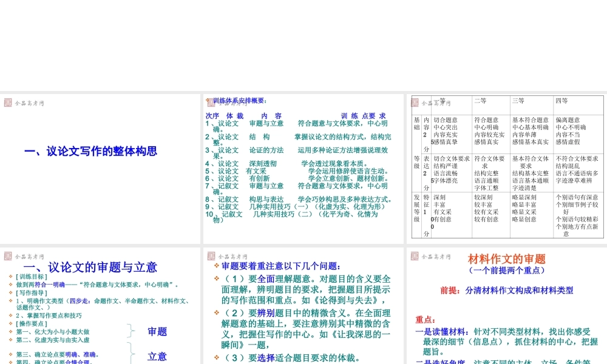This screenshot has height=364, width=607.
Task: Click the header row 次序 体裁 内容 训练点要求
Action: pyautogui.click(x=296, y=116)
